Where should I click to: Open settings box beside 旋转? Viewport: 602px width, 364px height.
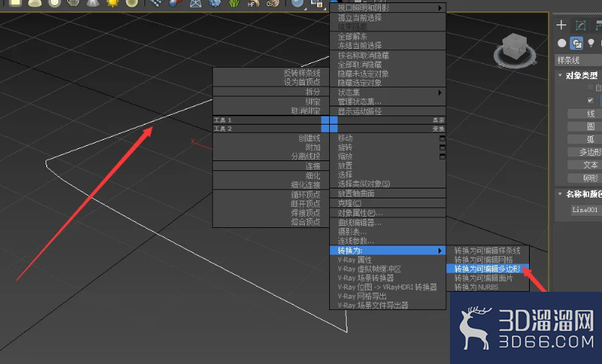[x=442, y=147]
